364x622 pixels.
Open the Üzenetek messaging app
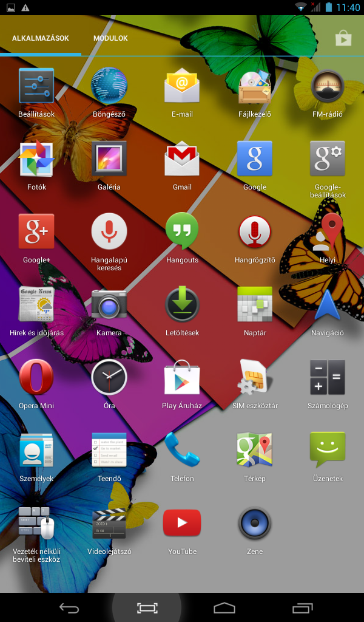[327, 450]
